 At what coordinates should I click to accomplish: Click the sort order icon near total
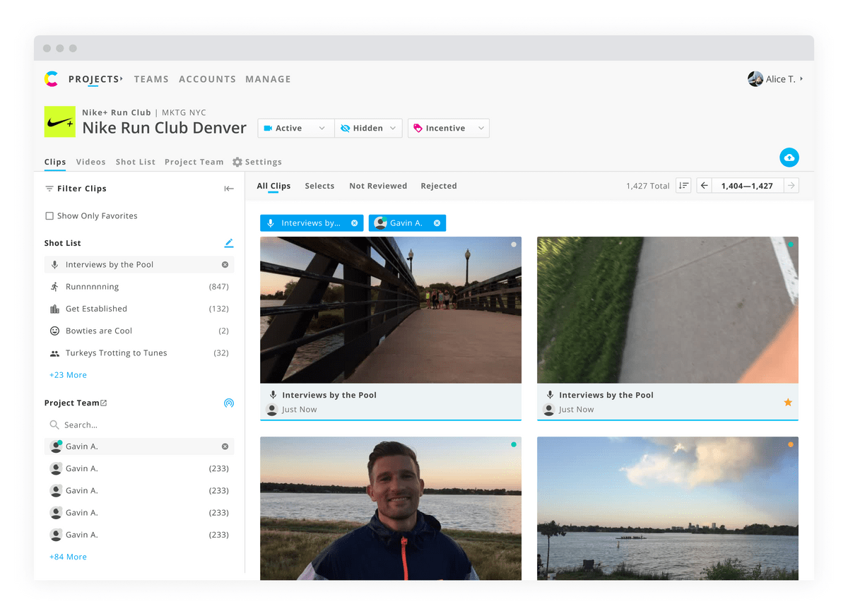(683, 186)
